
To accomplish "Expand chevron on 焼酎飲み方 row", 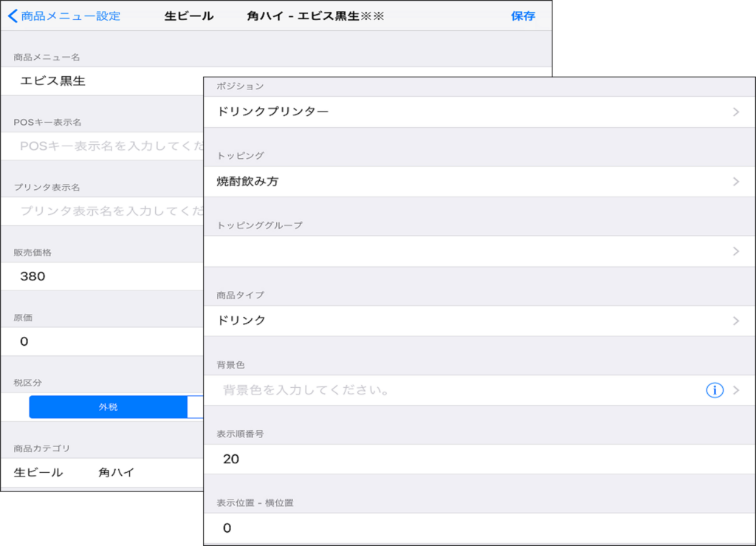I will click(736, 182).
